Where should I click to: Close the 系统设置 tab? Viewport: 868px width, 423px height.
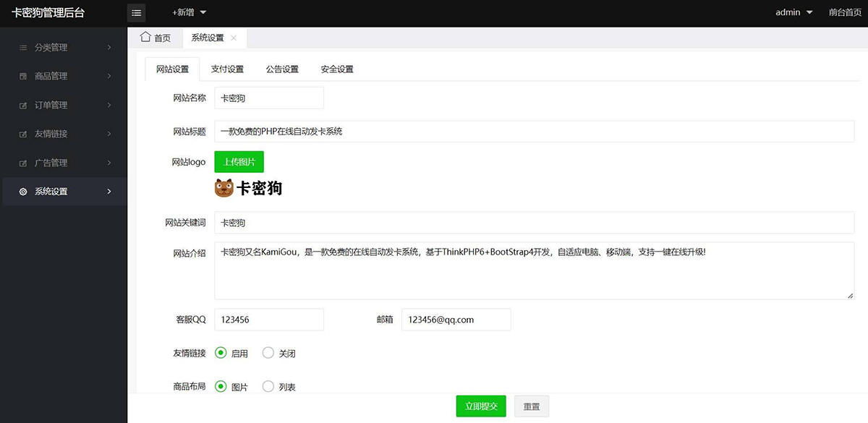click(234, 38)
